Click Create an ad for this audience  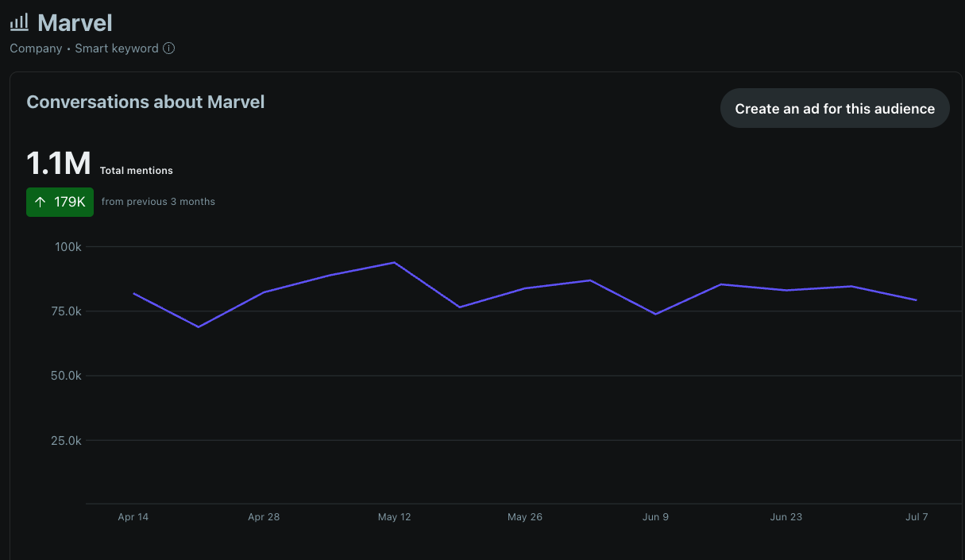[x=835, y=109]
